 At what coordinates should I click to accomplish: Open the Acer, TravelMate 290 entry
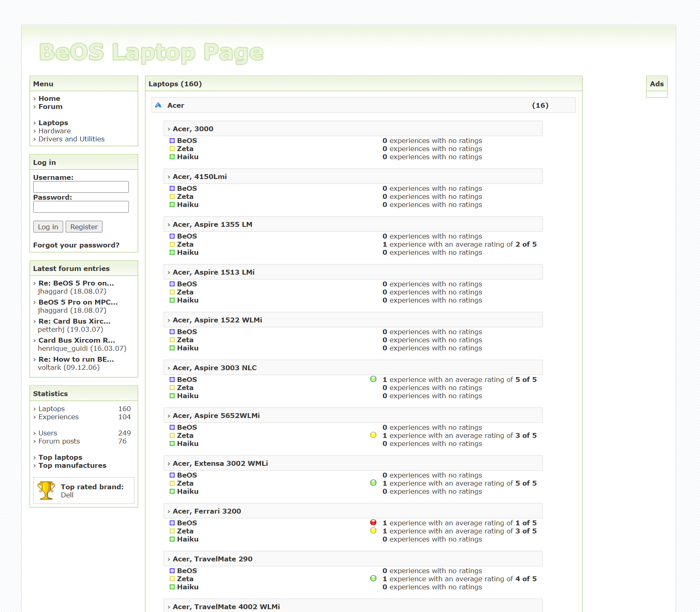[212, 559]
